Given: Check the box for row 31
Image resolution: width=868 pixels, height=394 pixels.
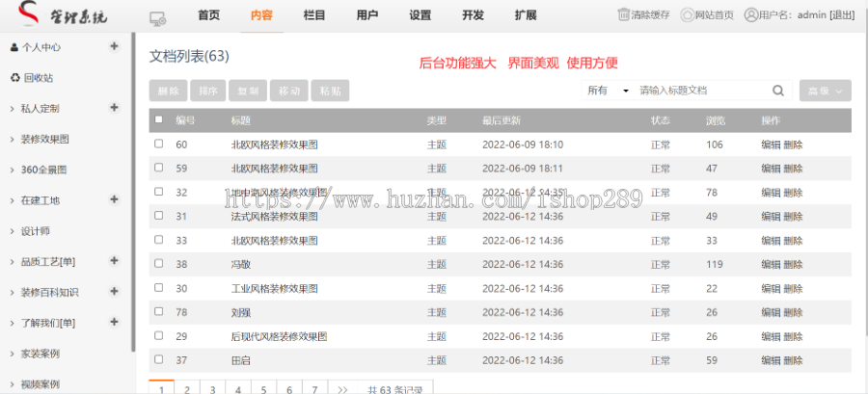Looking at the screenshot, I should click(159, 216).
